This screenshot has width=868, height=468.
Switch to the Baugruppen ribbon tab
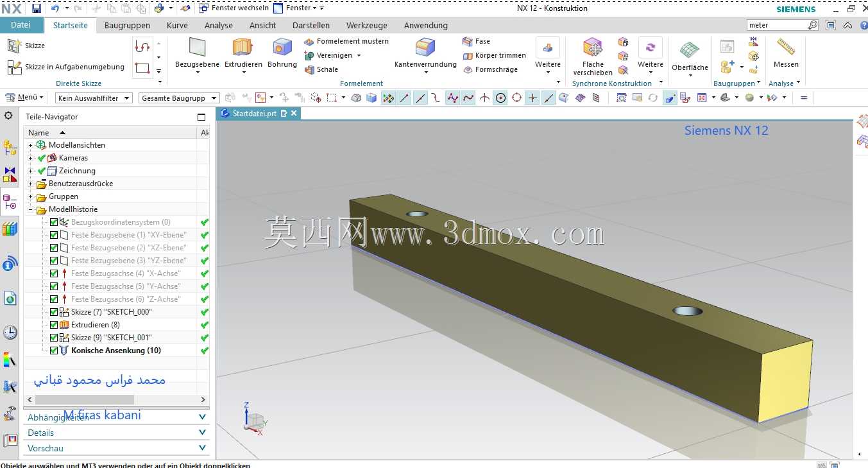pos(127,25)
